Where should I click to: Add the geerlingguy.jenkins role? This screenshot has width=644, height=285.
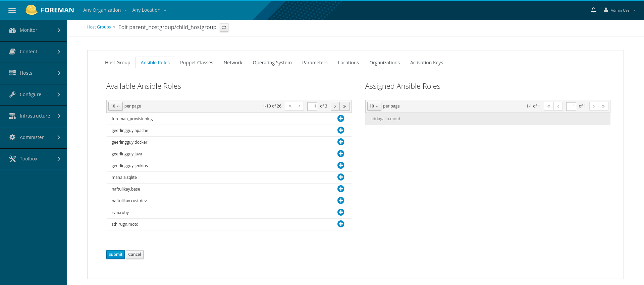341,165
